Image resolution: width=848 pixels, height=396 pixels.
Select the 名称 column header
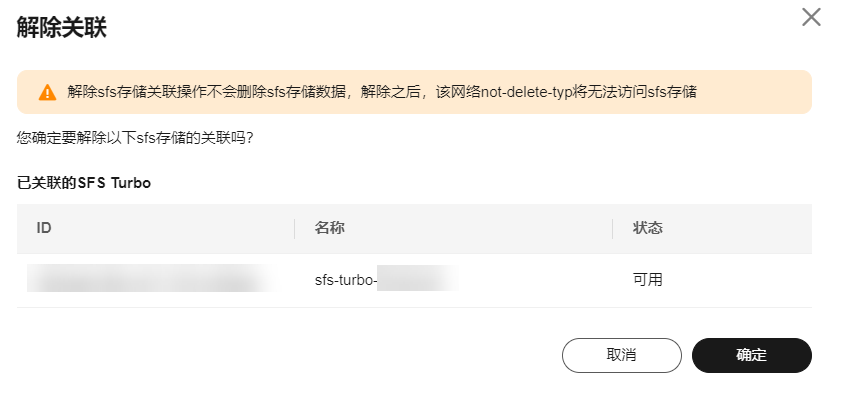pos(329,228)
